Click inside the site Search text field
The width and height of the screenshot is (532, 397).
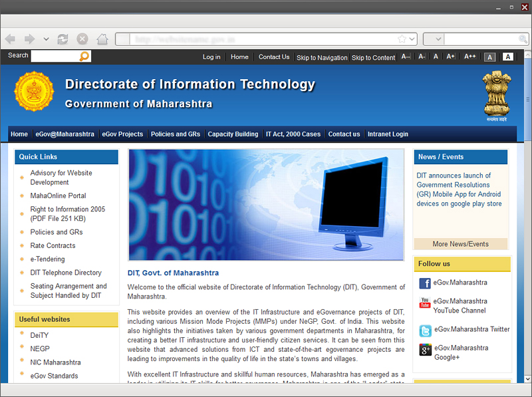pos(55,57)
